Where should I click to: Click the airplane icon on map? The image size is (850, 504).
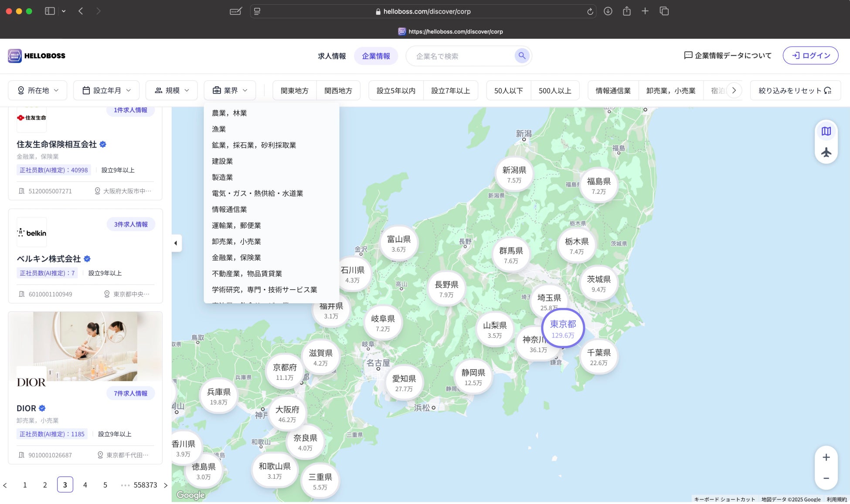[826, 152]
